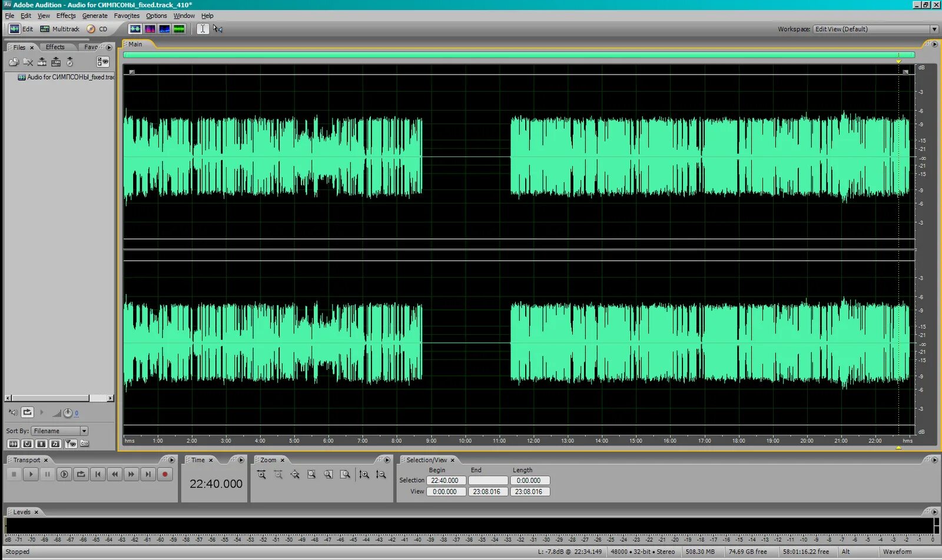Toggle show loop files filter
This screenshot has width=942, height=560.
tap(27, 444)
